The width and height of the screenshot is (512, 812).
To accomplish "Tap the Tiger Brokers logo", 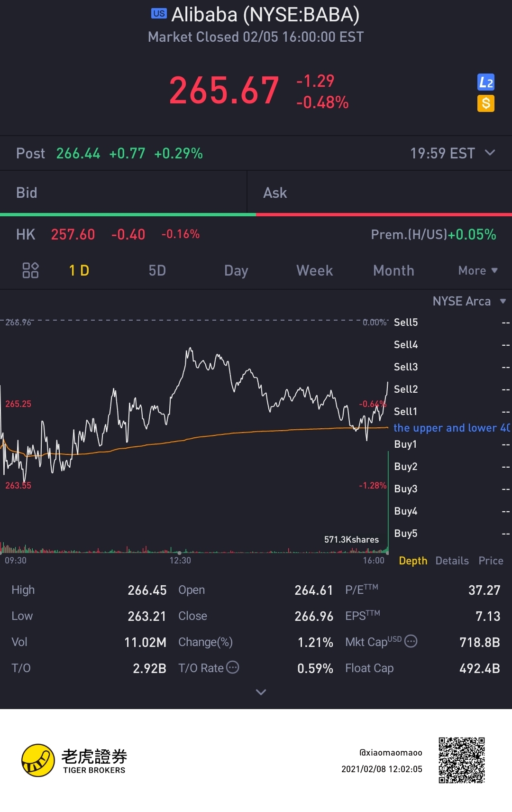I will pos(39,760).
